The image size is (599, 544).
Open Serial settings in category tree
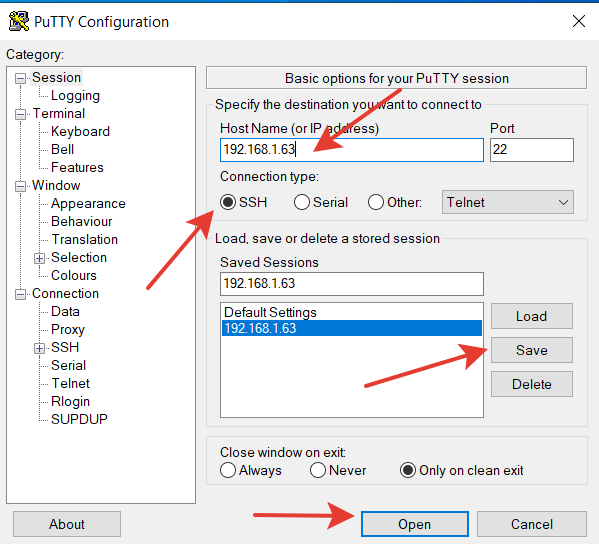tap(68, 365)
